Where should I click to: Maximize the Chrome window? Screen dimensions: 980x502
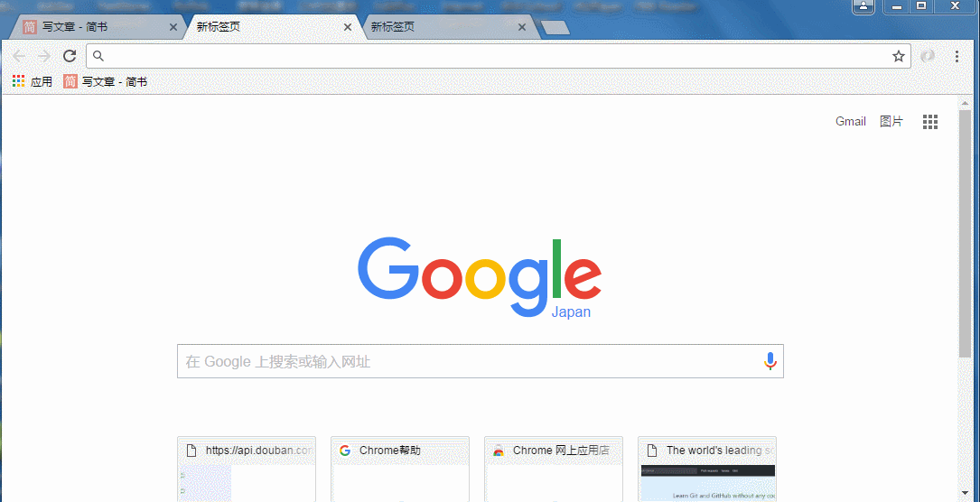pos(921,6)
